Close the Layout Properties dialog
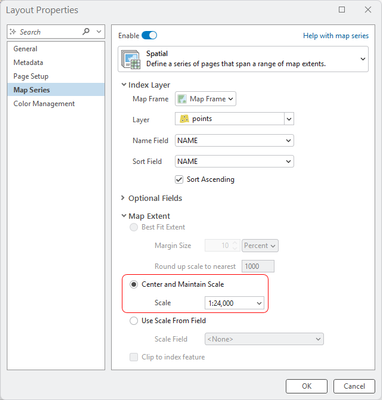The image size is (382, 400). pos(368,10)
